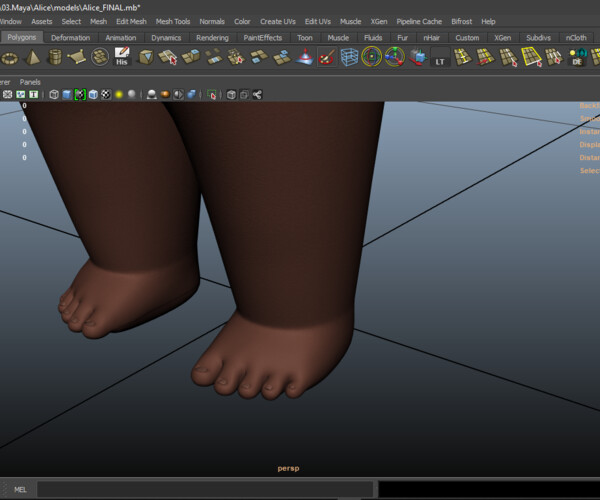Switch to the PaintEffects shelf tab

tap(262, 37)
